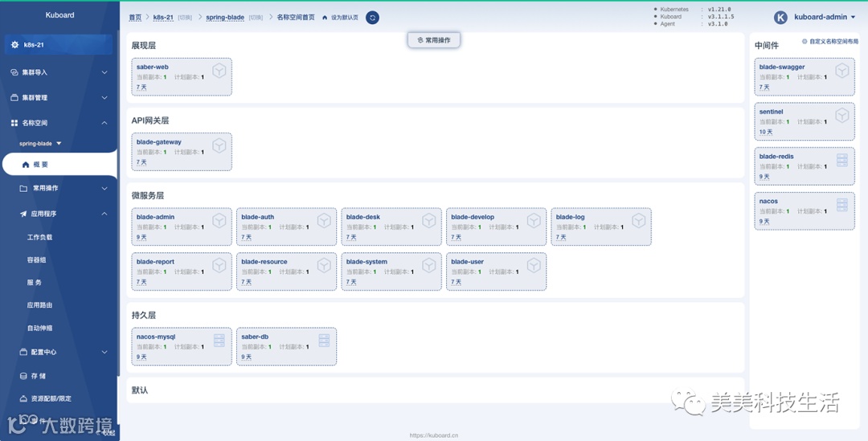Click the 集群导入 sidebar icon
This screenshot has height=441, width=868.
point(14,72)
